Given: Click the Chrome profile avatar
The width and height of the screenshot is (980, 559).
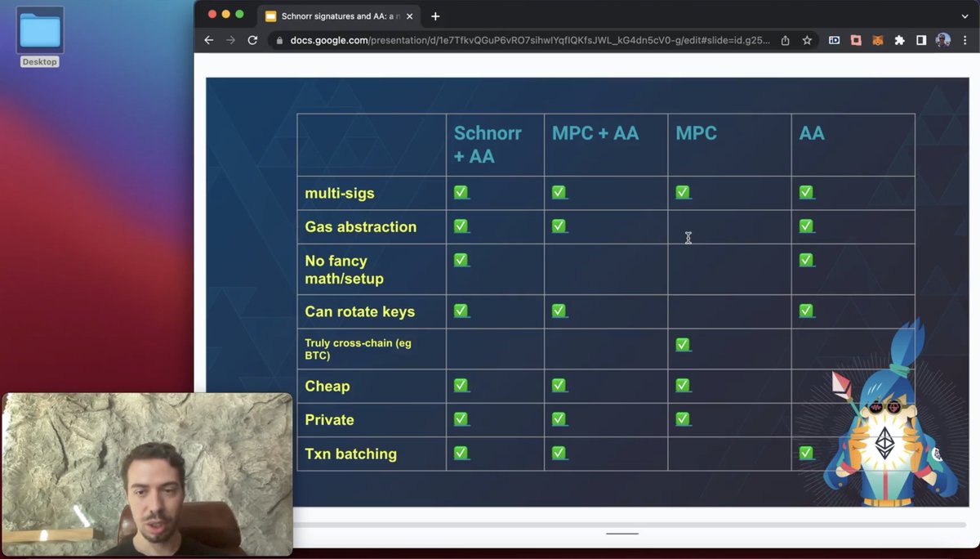Looking at the screenshot, I should pyautogui.click(x=942, y=40).
